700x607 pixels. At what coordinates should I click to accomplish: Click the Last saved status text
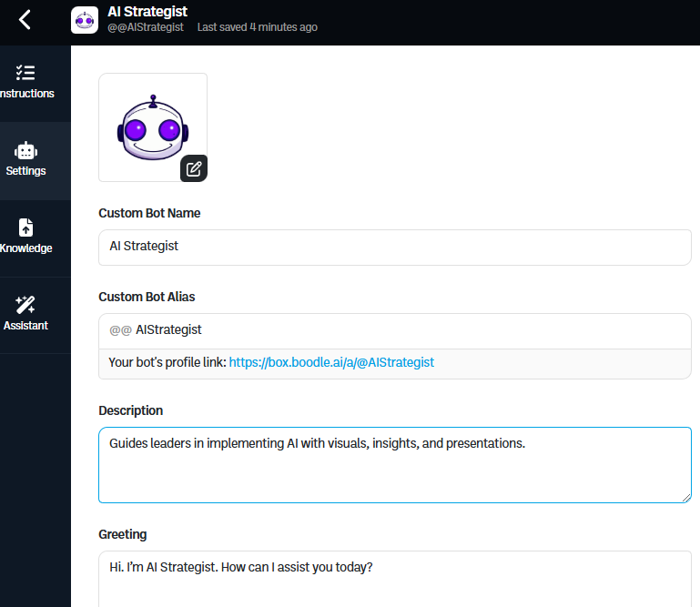[x=257, y=27]
